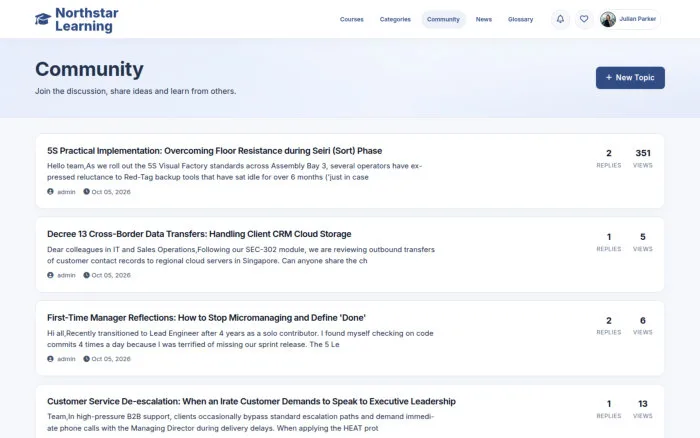Click author icon on 5S Practical Implementation post
This screenshot has height=438, width=700.
(x=50, y=192)
